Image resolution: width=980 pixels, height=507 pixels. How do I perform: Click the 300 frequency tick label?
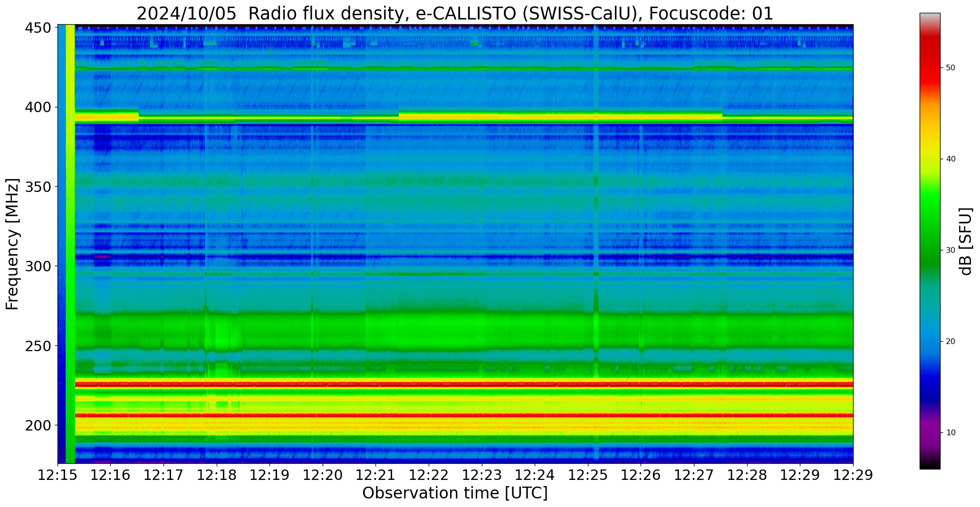(x=38, y=266)
